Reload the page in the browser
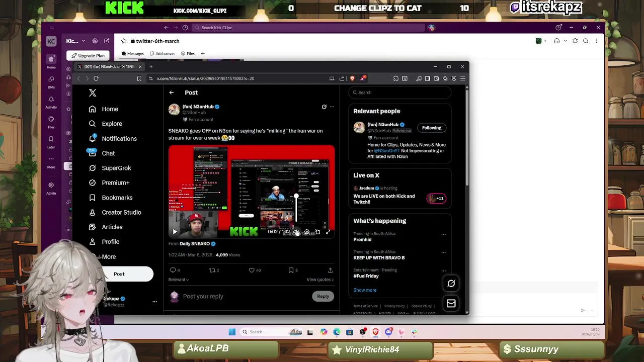The height and width of the screenshot is (362, 644). pos(96,78)
